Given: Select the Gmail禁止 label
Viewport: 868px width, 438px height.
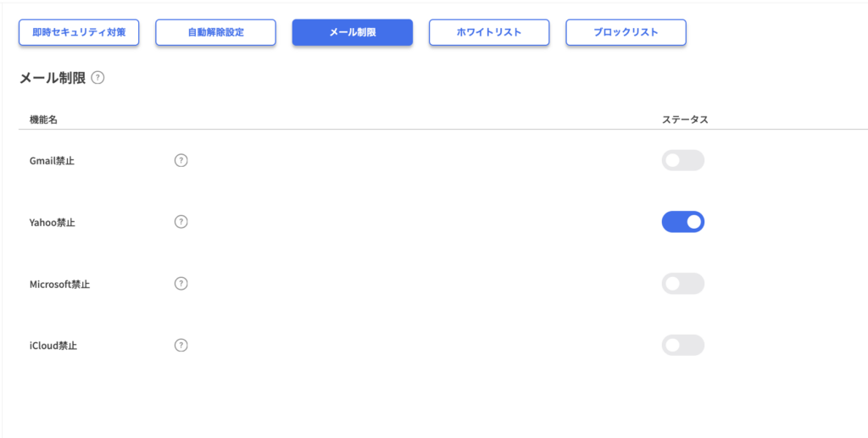Looking at the screenshot, I should tap(52, 161).
